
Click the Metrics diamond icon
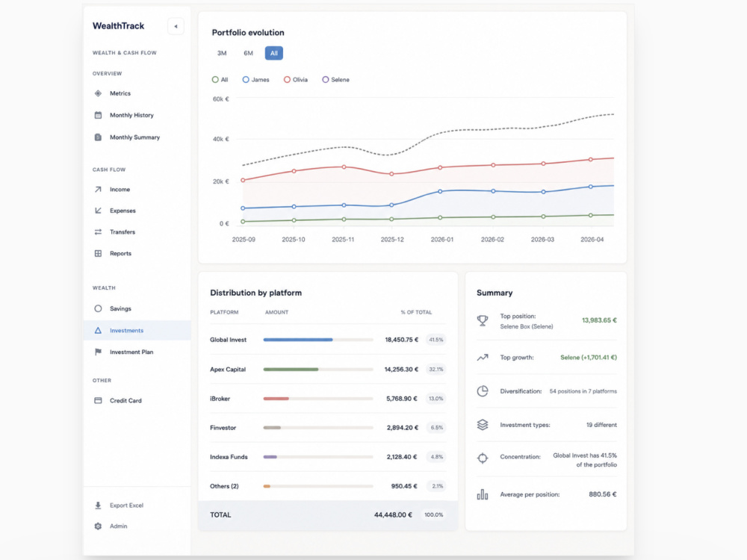coord(98,93)
